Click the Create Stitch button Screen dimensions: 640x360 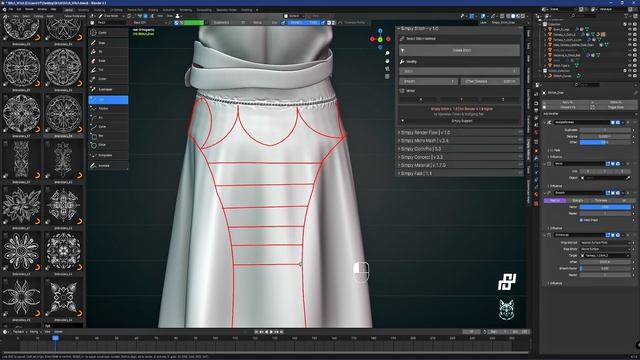pyautogui.click(x=459, y=50)
